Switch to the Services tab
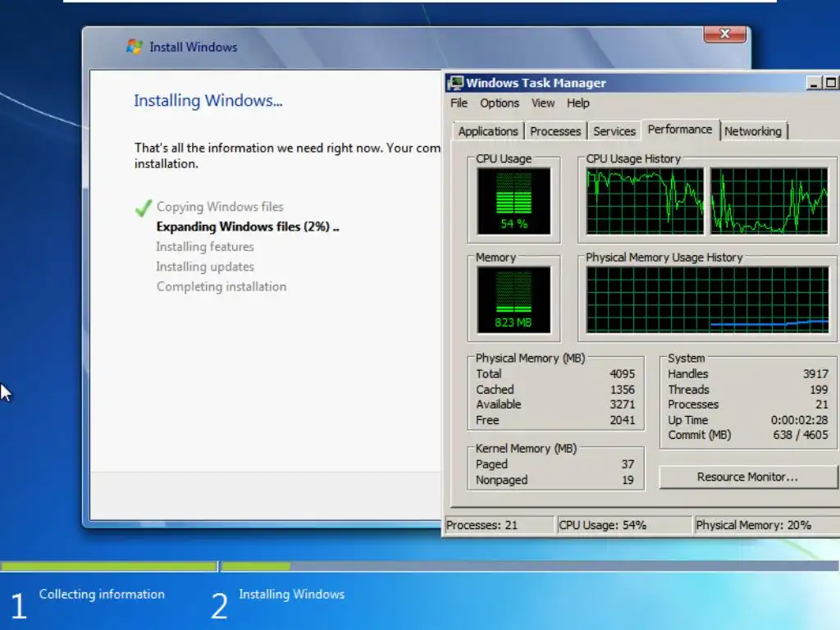Viewport: 840px width, 630px height. [x=614, y=131]
